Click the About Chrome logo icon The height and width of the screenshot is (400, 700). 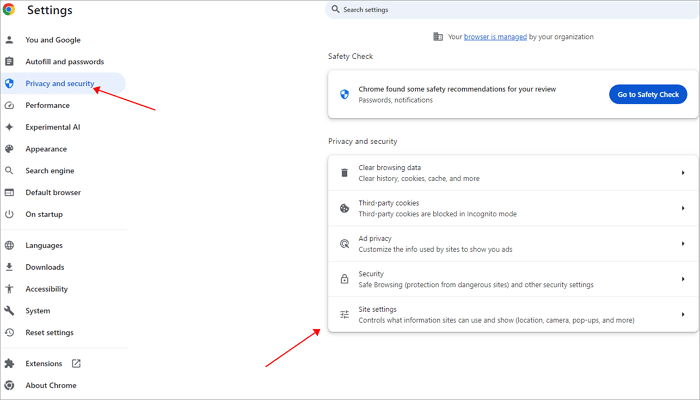tap(9, 385)
